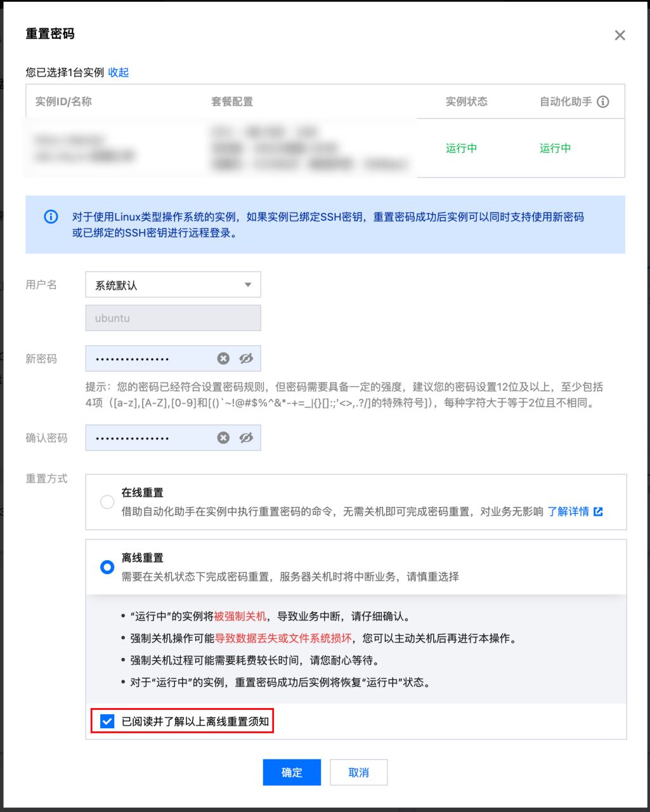The image size is (650, 812).
Task: Click the 套餐配置 column header
Action: 232,101
